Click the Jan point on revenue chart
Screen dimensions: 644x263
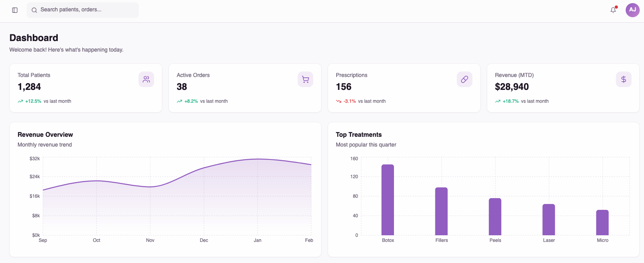pyautogui.click(x=257, y=159)
